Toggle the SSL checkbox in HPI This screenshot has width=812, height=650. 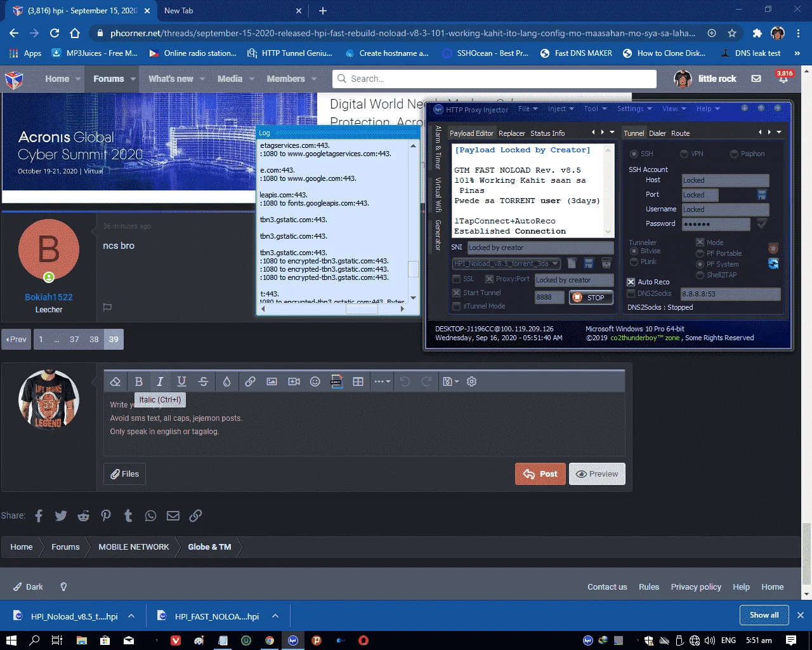point(456,279)
